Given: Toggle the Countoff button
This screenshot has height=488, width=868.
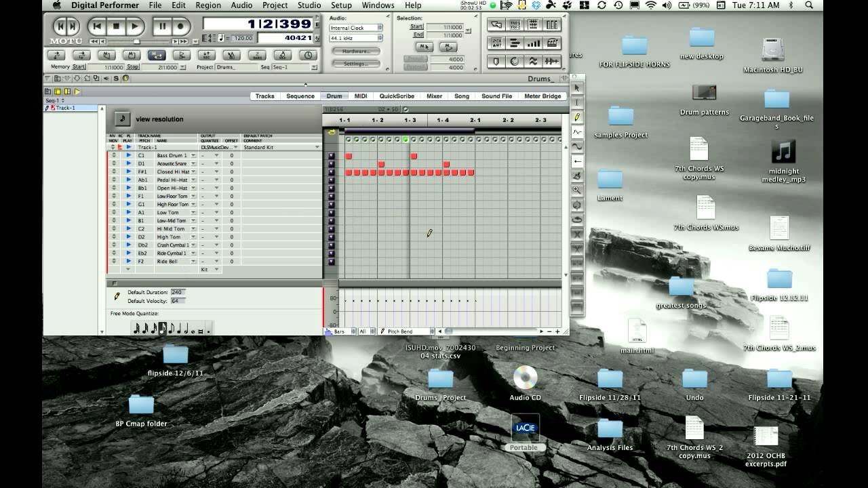Looking at the screenshot, I should coord(257,55).
